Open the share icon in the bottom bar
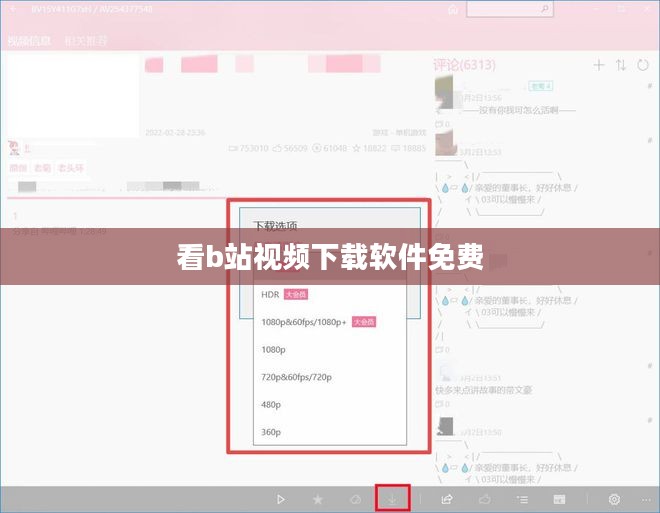Image resolution: width=660 pixels, height=513 pixels. 447,499
